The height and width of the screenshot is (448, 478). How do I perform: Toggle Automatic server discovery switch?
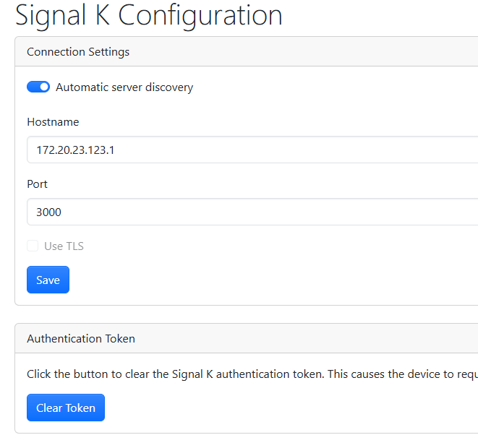[38, 87]
